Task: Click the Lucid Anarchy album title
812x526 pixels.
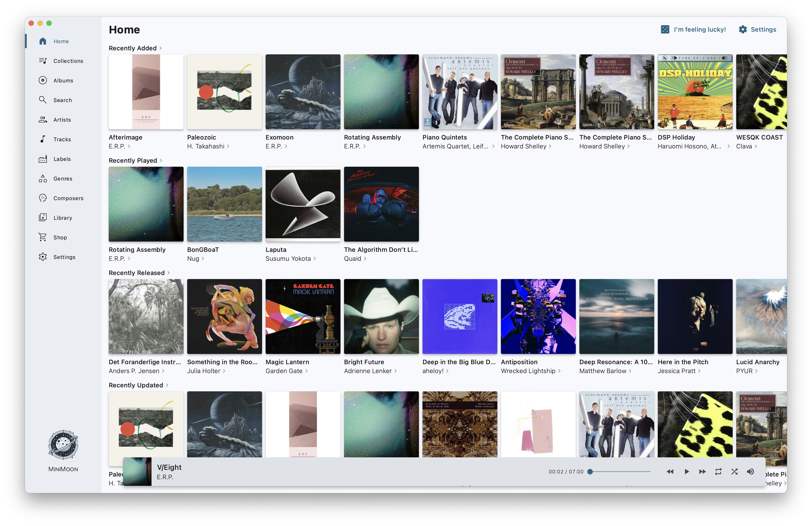Action: (x=758, y=362)
